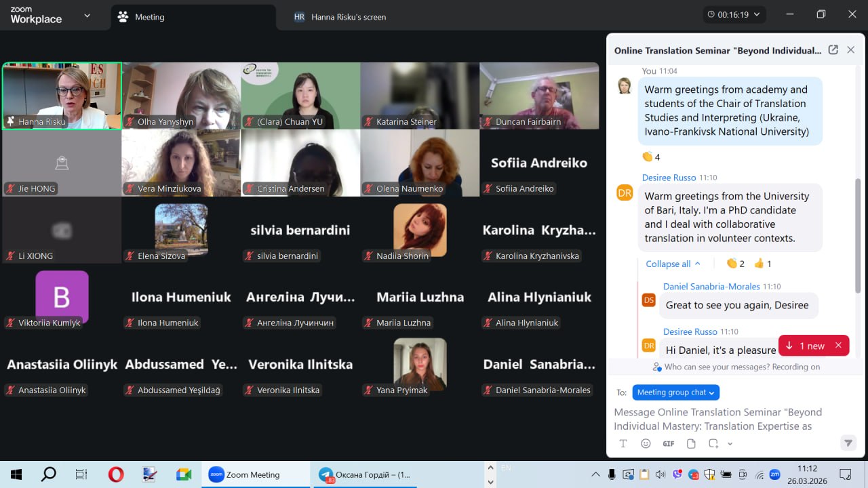This screenshot has height=488, width=868.
Task: Open the GIF picker in chat
Action: [668, 443]
